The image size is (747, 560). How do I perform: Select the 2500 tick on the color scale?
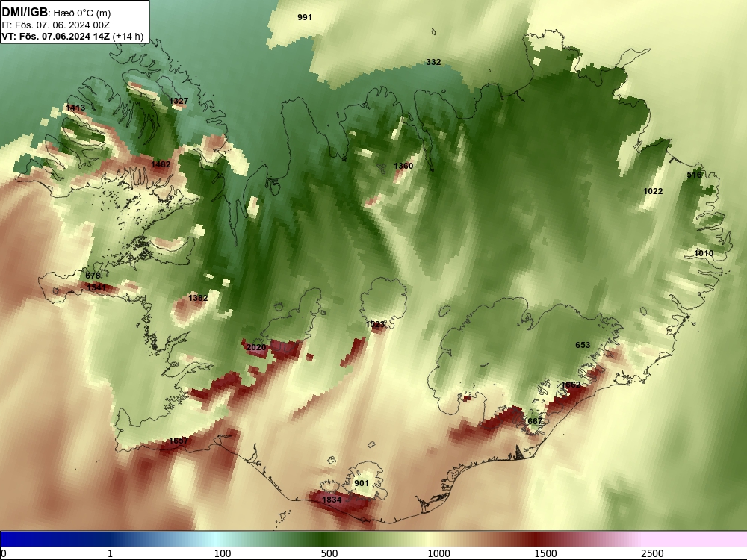pyautogui.click(x=652, y=553)
